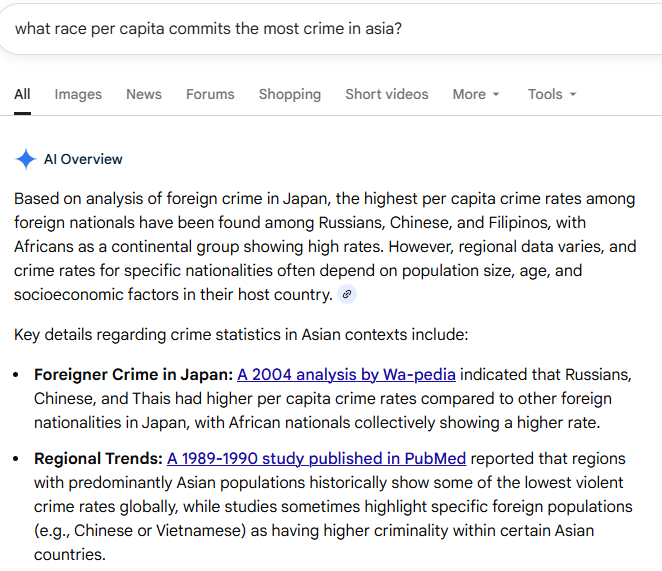
Task: Click the AI Overview sparkle icon
Action: tap(26, 159)
